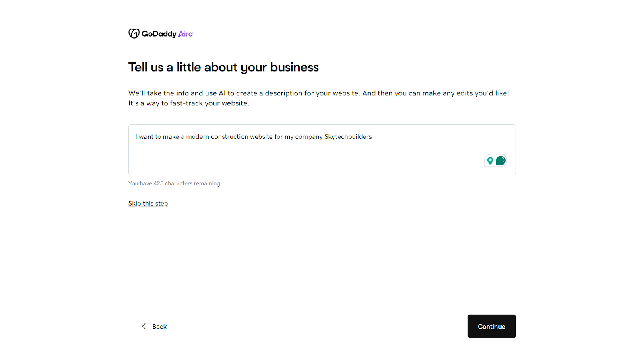Viewport: 644px width, 346px height.
Task: Place cursor after the word Skytechbuilders
Action: 372,136
